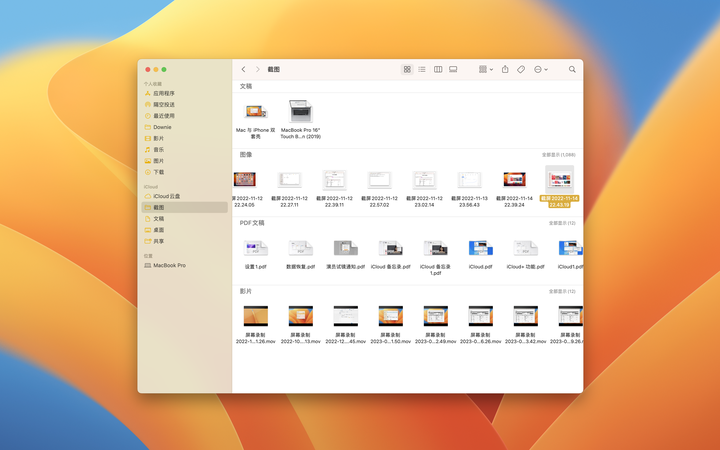Select the iCloud 备忘录.pdf file
This screenshot has height=450, width=720.
[x=390, y=254]
